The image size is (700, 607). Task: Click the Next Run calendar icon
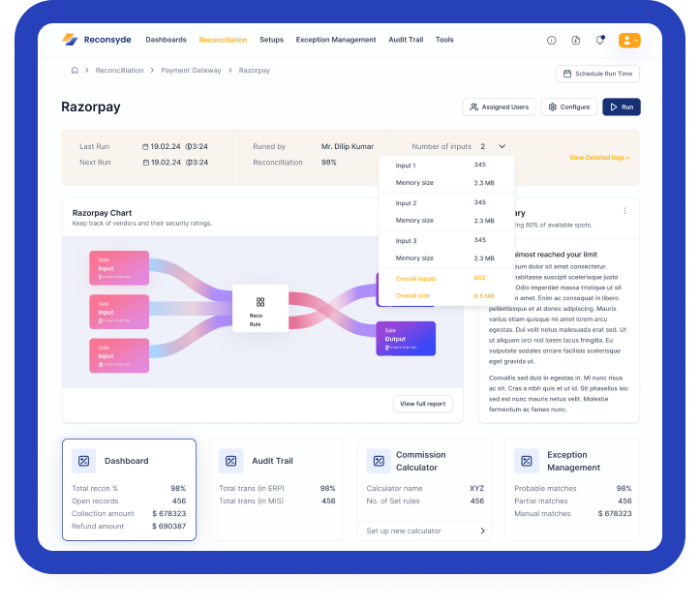(145, 163)
